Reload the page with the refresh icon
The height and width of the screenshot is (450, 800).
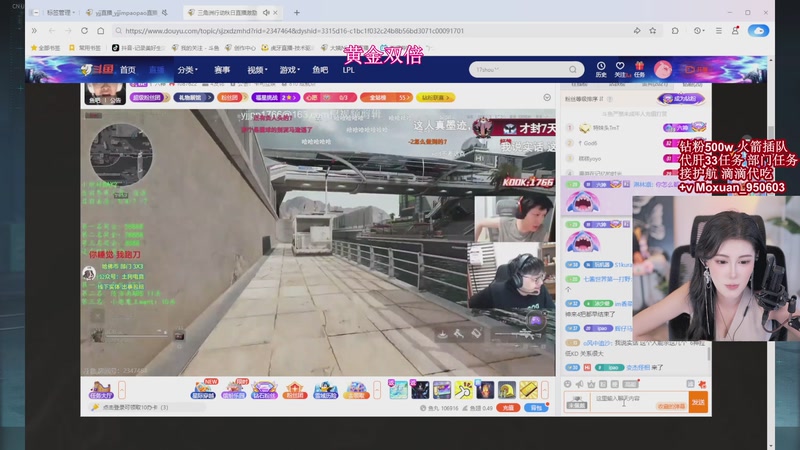(x=84, y=31)
